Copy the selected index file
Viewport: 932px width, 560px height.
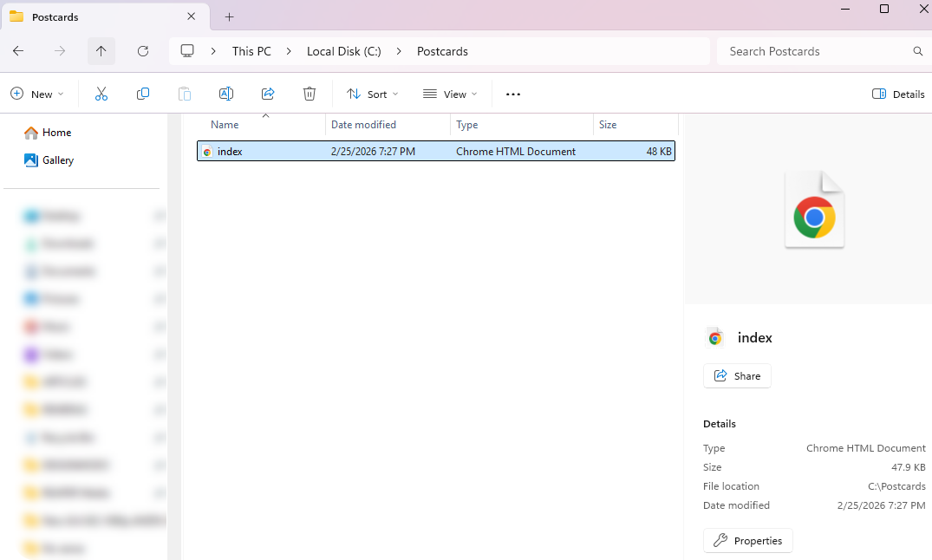click(143, 94)
